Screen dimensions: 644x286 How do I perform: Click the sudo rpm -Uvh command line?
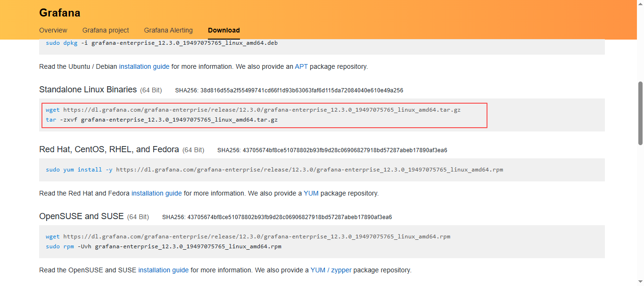pyautogui.click(x=164, y=246)
